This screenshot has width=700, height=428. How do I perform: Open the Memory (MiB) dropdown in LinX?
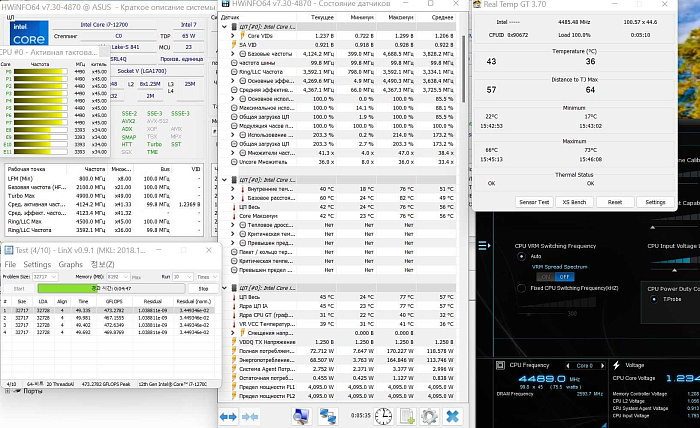pos(118,277)
